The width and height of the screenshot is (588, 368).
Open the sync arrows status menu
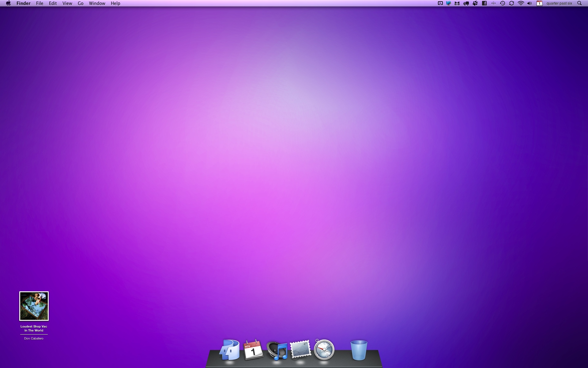pos(511,3)
